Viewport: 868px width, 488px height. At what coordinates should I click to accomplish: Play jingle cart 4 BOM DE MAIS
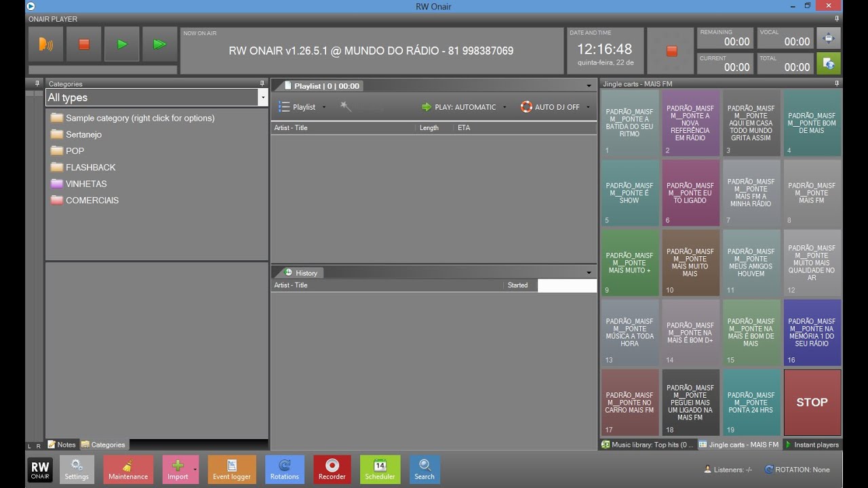point(812,123)
